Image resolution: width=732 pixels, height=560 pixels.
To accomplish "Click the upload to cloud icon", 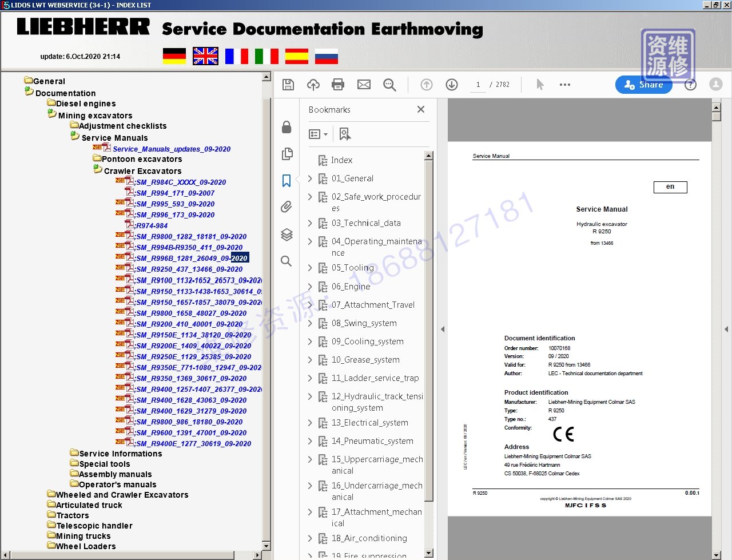I will click(x=313, y=85).
